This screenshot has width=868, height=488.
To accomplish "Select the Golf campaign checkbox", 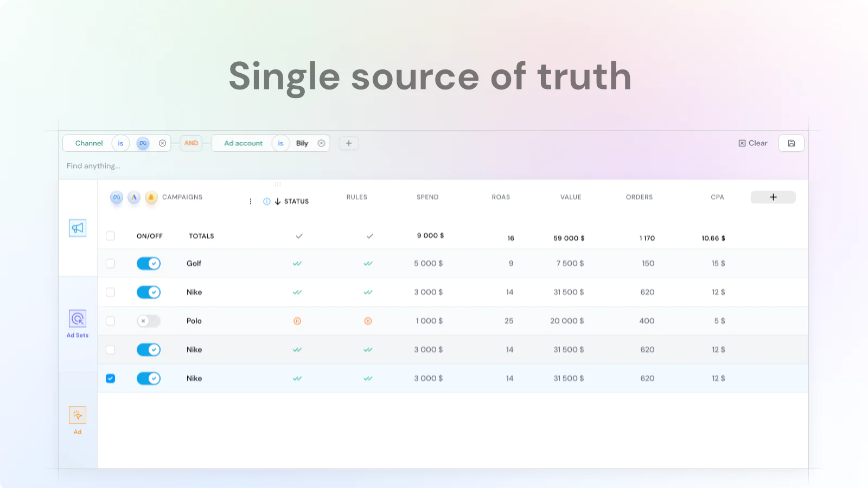I will click(111, 264).
